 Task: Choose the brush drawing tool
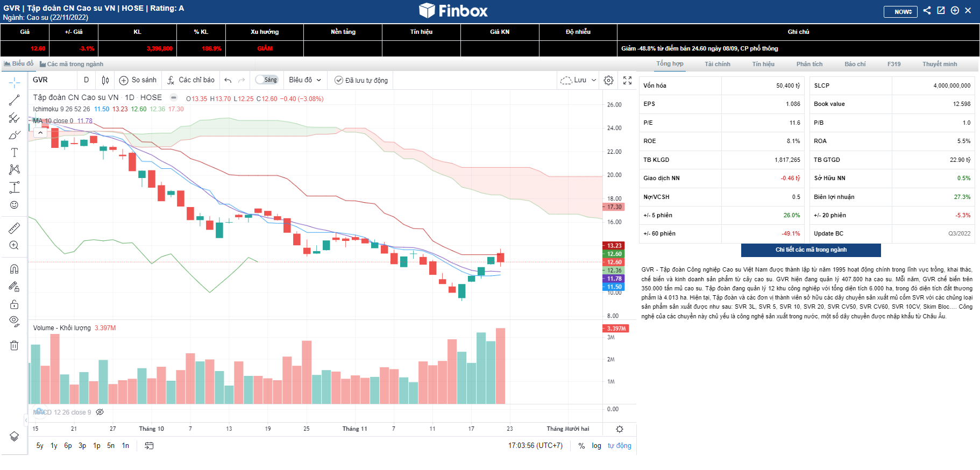[x=15, y=135]
